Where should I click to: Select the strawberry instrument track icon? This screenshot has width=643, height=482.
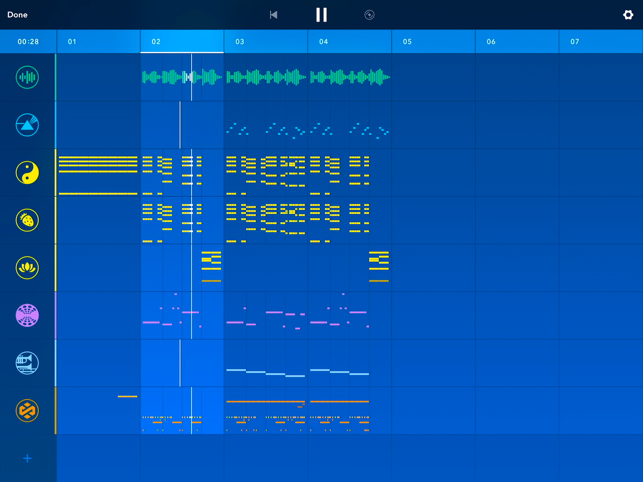point(27,220)
